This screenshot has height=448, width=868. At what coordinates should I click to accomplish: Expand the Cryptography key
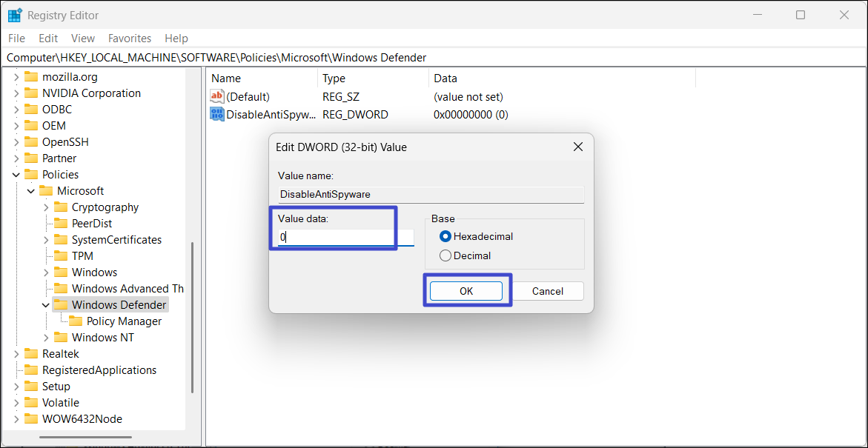[x=46, y=207]
